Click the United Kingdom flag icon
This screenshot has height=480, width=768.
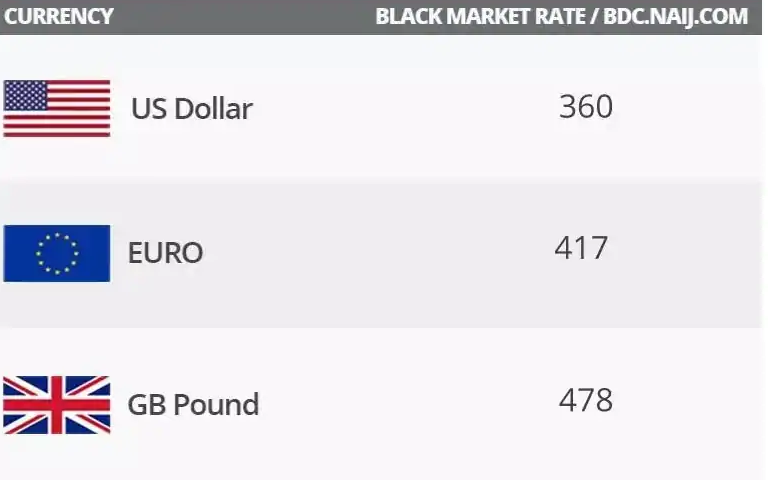57,404
